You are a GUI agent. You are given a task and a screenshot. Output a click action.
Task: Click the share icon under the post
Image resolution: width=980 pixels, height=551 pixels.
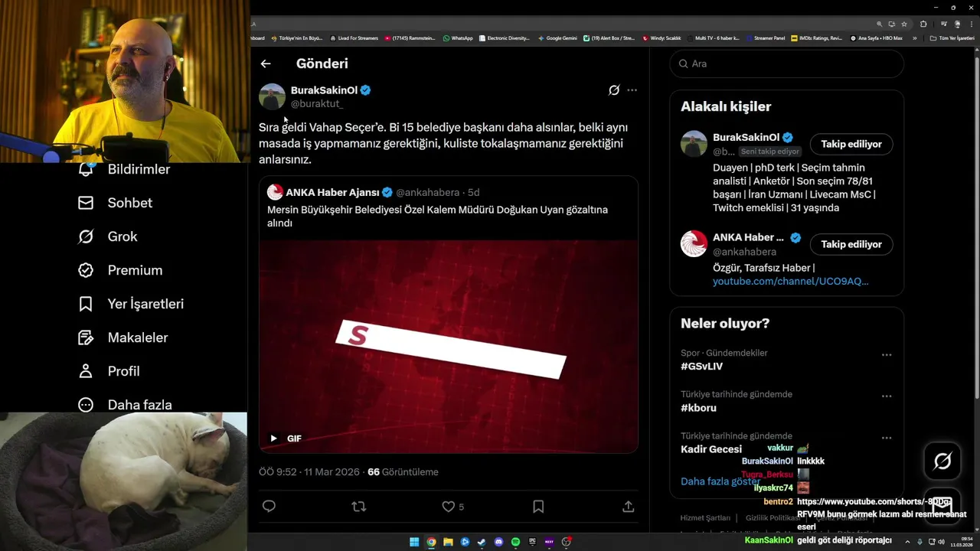point(628,507)
